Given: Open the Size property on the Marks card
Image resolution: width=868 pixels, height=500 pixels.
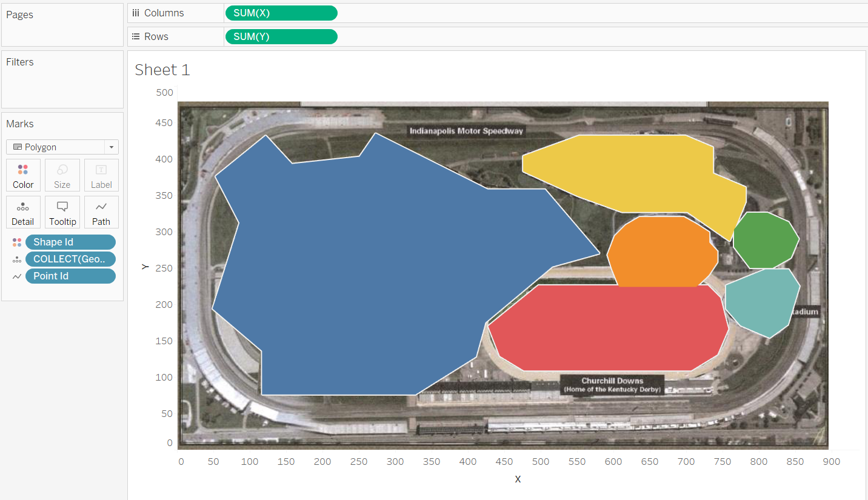Looking at the screenshot, I should [62, 175].
